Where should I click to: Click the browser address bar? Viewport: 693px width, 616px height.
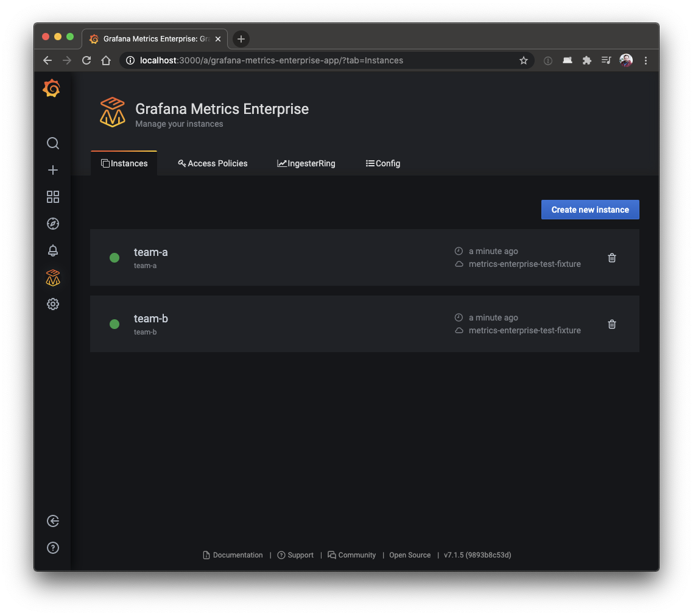(x=317, y=60)
